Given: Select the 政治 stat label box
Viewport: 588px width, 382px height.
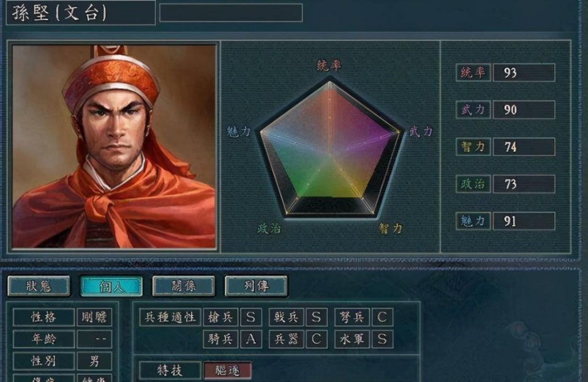Looking at the screenshot, I should pos(473,184).
